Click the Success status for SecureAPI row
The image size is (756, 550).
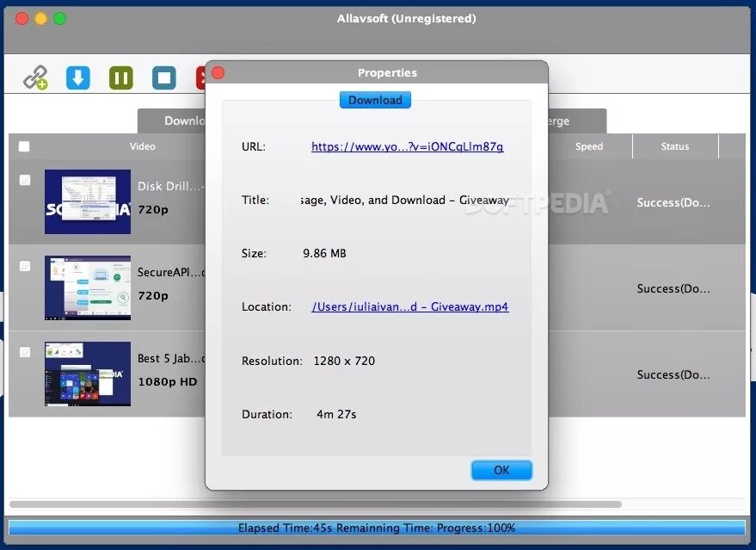click(x=673, y=288)
